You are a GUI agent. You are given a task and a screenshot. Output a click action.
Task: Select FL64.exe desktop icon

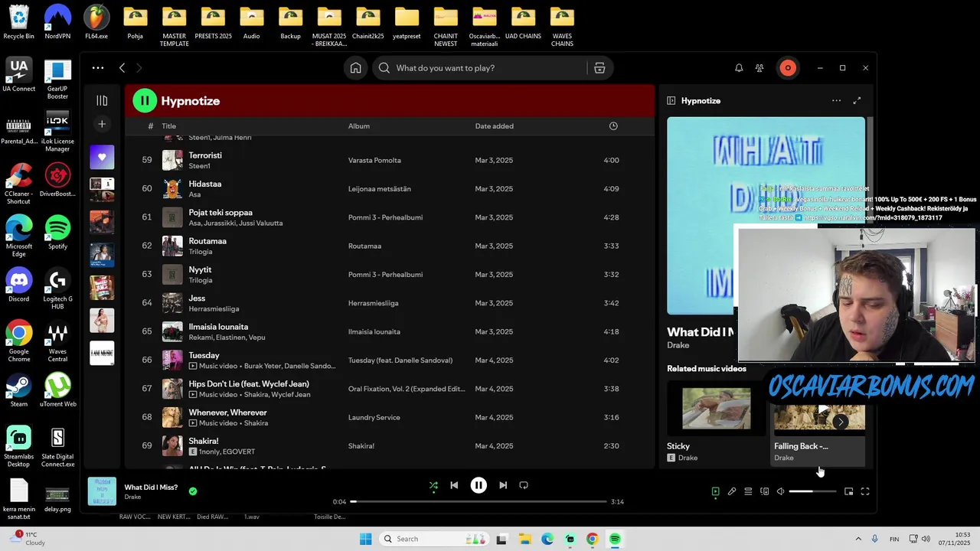pos(96,22)
